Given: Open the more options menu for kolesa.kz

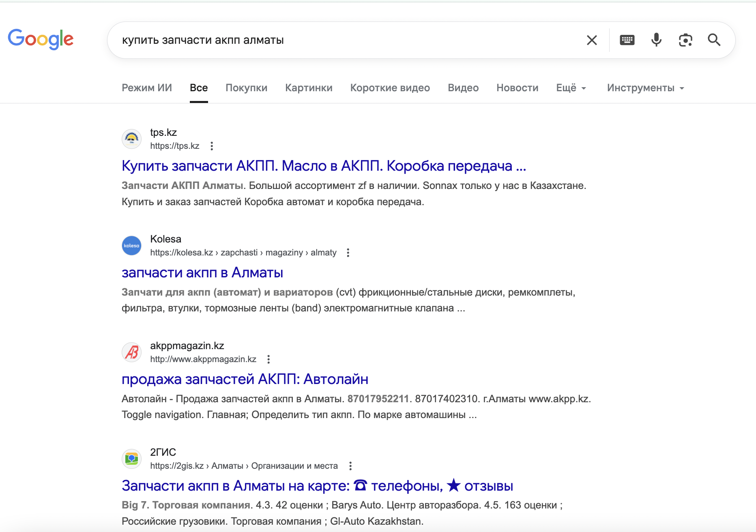Looking at the screenshot, I should tap(348, 253).
